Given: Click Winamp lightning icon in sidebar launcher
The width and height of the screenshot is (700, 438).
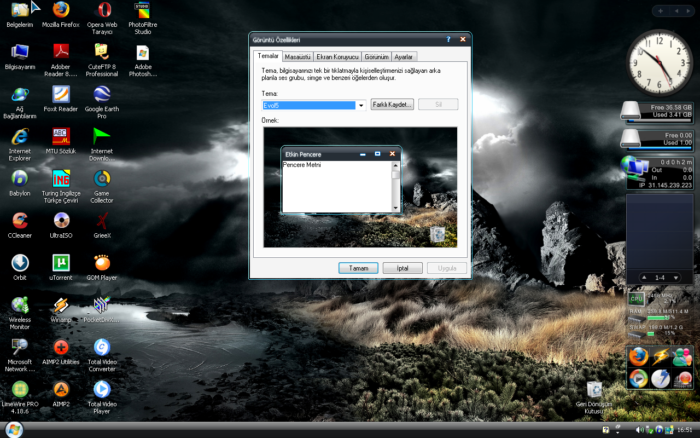Looking at the screenshot, I should [x=660, y=356].
